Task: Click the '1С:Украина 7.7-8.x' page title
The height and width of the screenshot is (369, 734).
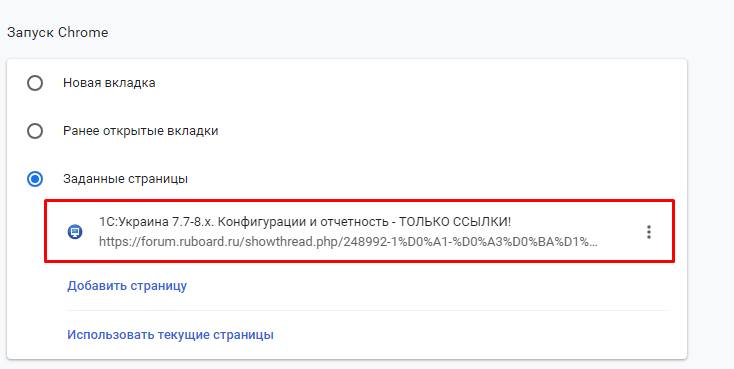Action: coord(305,221)
